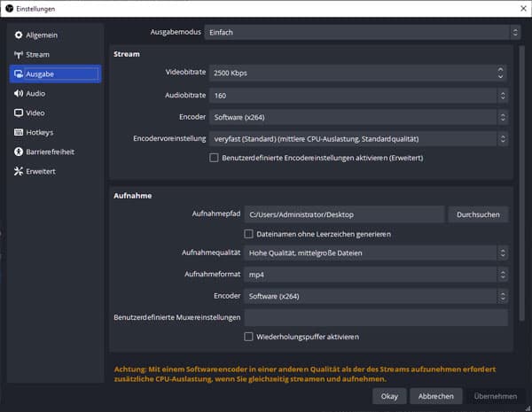532x412 pixels.
Task: Expand the Aufnahmequalität dropdown
Action: click(376, 253)
